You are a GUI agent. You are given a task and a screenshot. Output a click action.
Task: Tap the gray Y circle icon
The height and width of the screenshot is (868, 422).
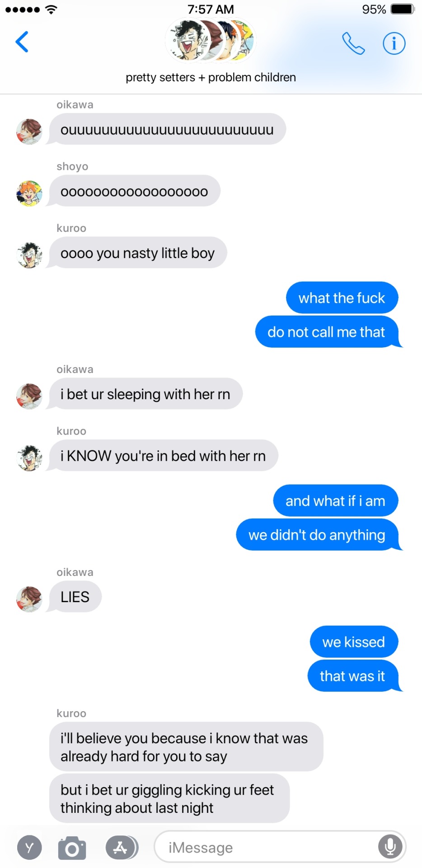(29, 848)
